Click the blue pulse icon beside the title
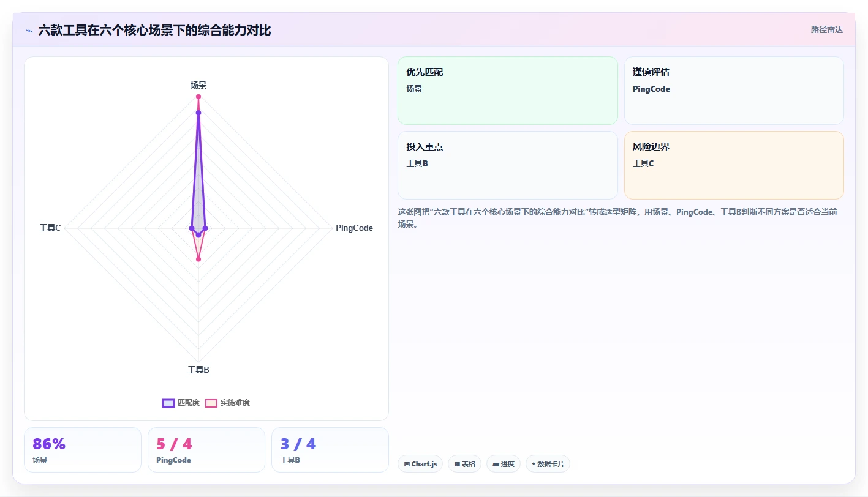Screen dimensions: 868x497 point(29,30)
